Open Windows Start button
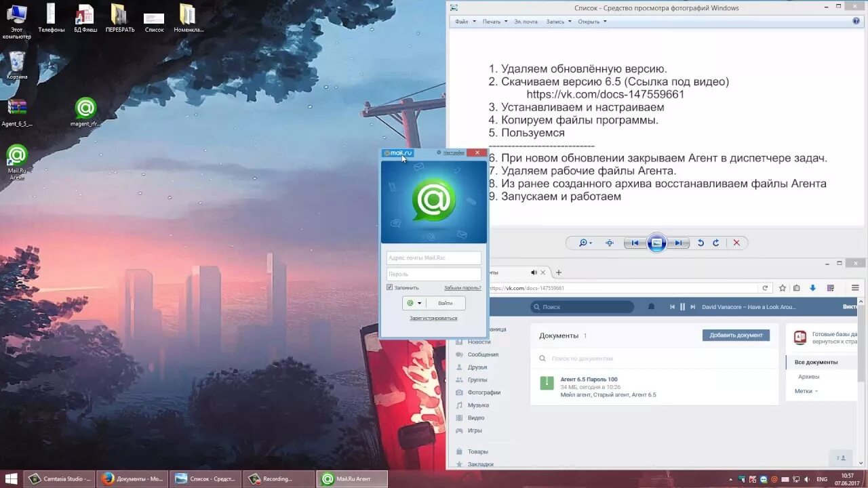 pos(12,479)
